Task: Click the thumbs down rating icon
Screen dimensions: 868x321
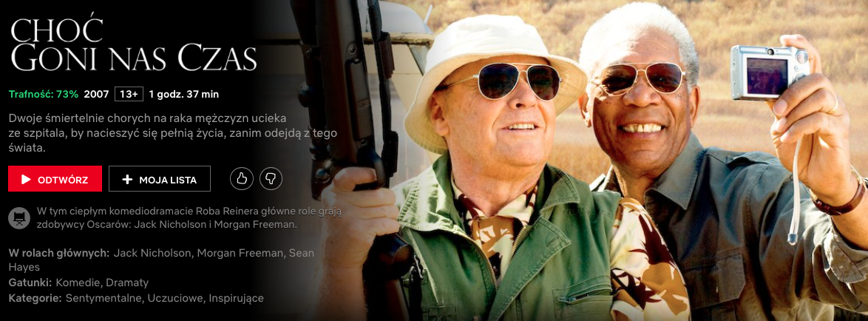Action: [x=271, y=179]
